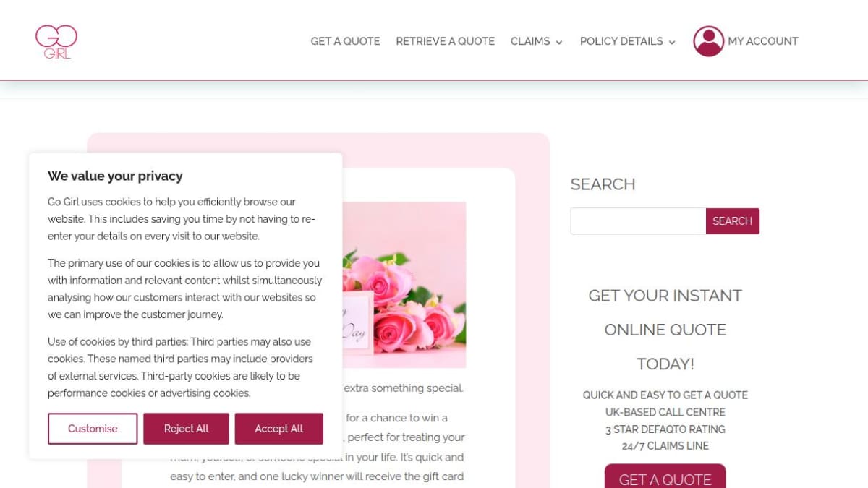Click the Go Girl logo

pos(56,41)
